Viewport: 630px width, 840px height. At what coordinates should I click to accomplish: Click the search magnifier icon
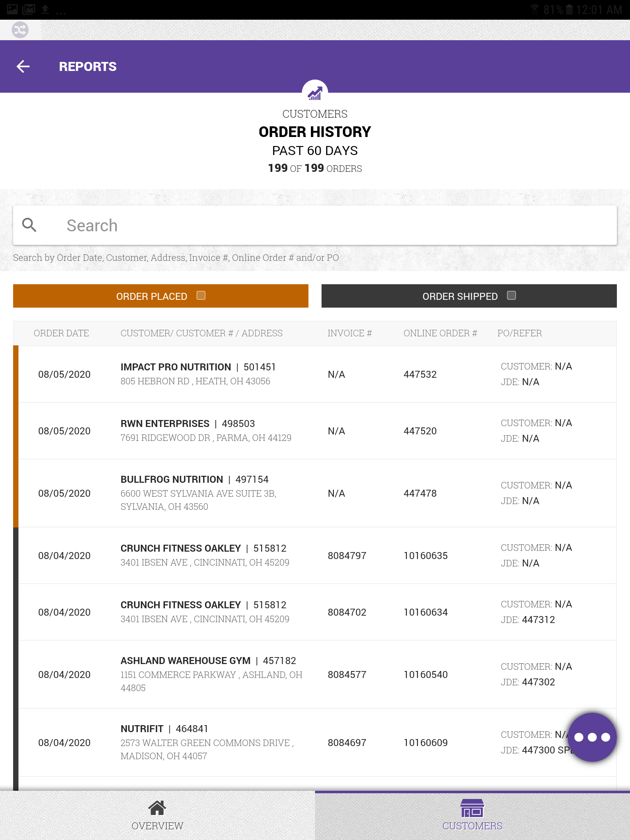29,225
